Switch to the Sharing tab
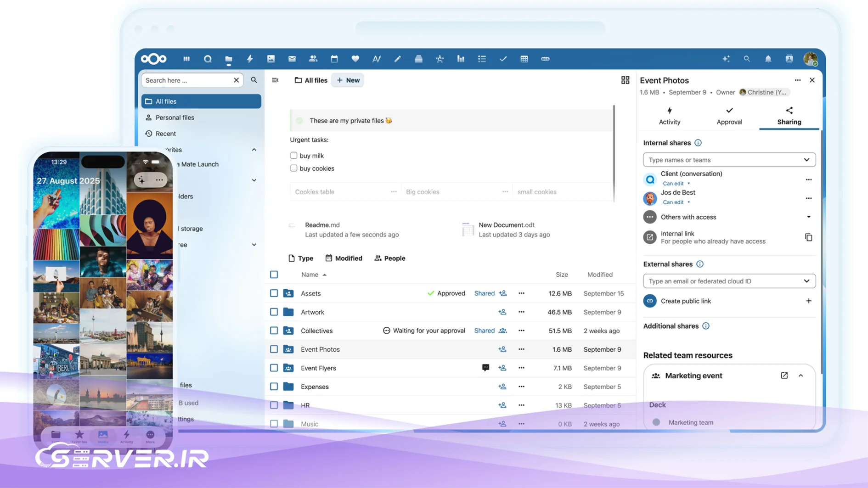Viewport: 868px width, 488px height. coord(789,116)
